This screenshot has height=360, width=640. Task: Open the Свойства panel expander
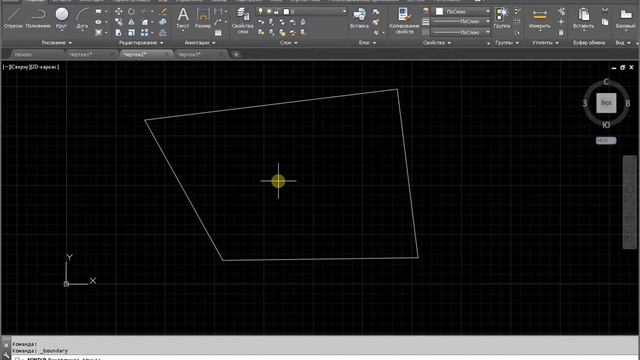(437, 42)
